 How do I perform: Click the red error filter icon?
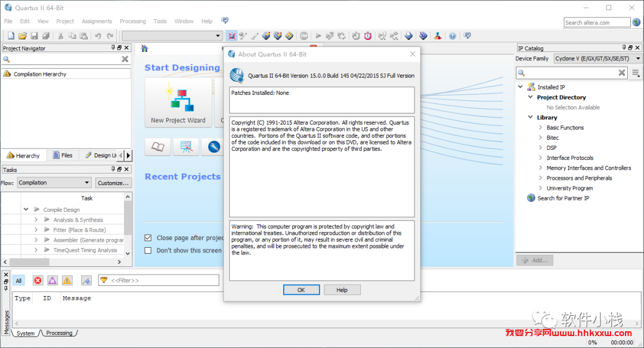tap(38, 281)
